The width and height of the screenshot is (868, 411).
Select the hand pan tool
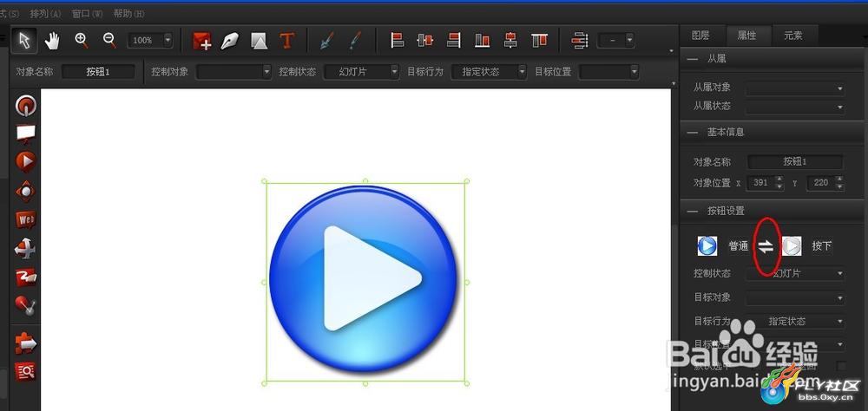[53, 41]
